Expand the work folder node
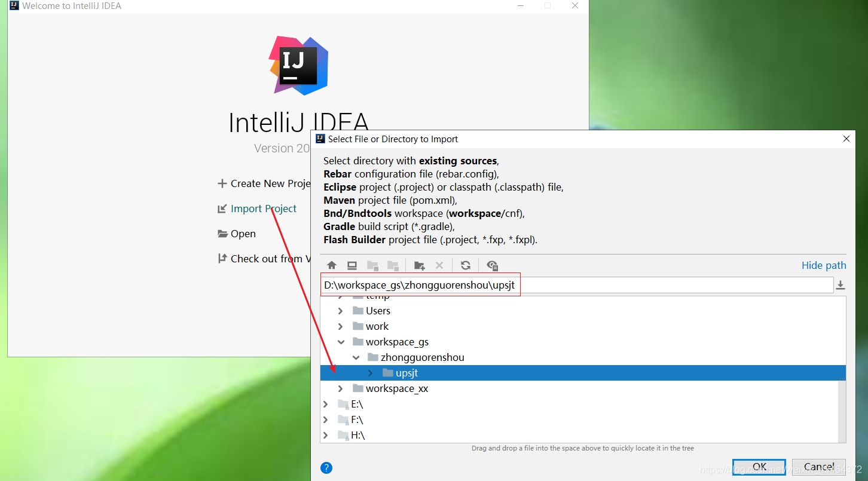The image size is (868, 481). [341, 326]
